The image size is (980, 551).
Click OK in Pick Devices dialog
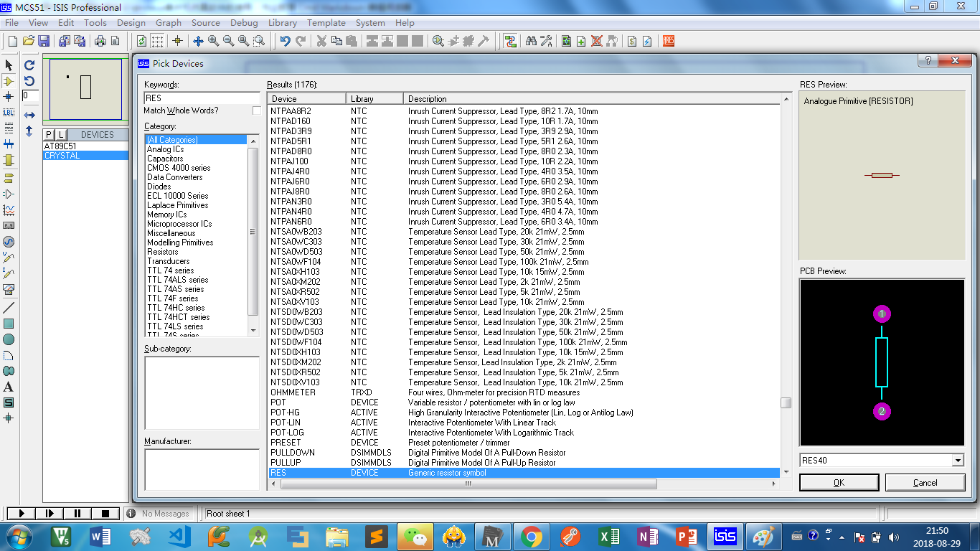pos(839,483)
